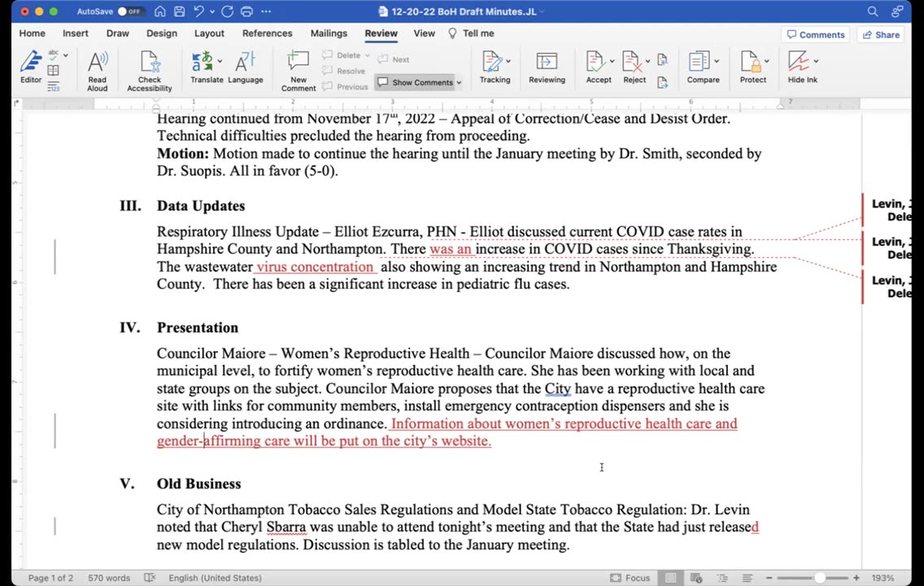Open the Editor proofing tool
This screenshot has height=586, width=924.
[31, 68]
